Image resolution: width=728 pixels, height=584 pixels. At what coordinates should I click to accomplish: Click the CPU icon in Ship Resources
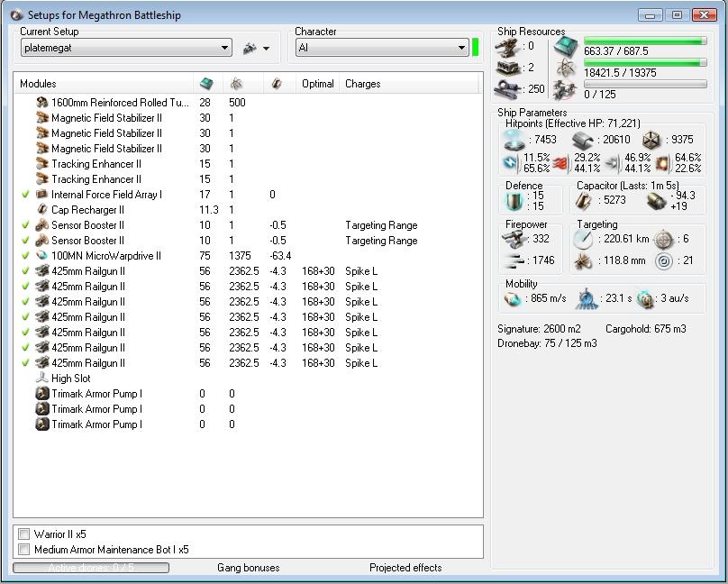click(566, 47)
